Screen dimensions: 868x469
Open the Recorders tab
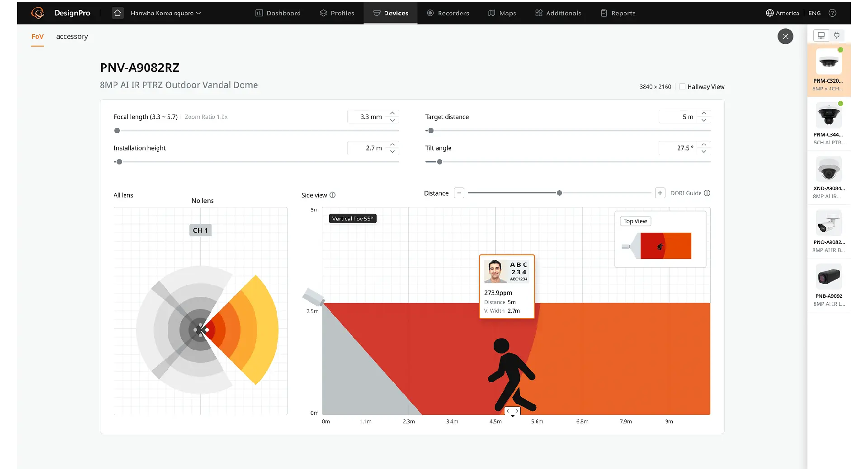pyautogui.click(x=448, y=13)
